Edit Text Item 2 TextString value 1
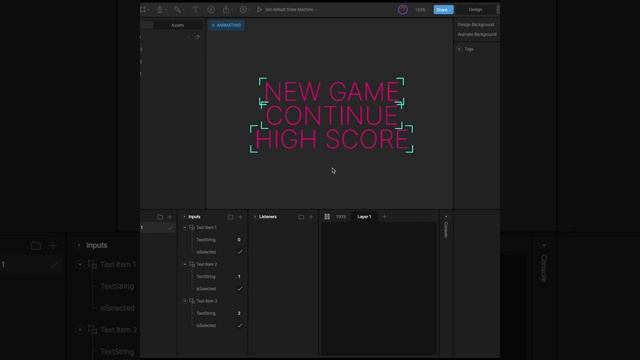Image resolution: width=640 pixels, height=360 pixels. click(239, 276)
